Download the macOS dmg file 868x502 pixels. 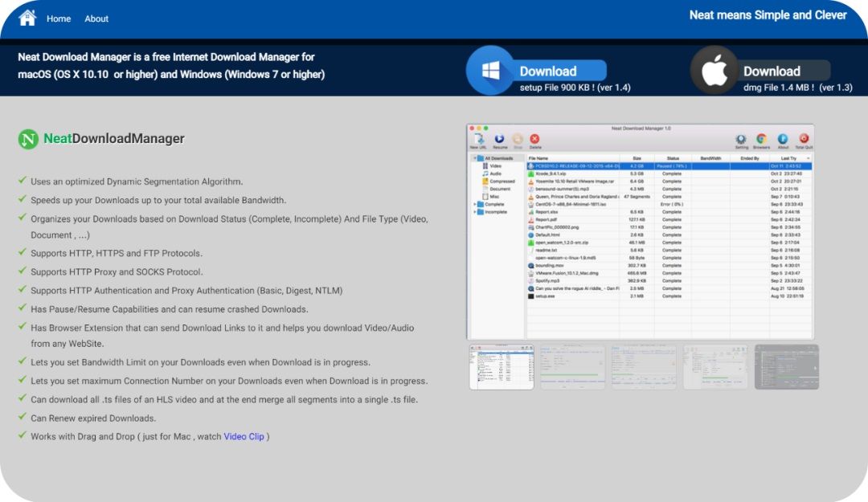[784, 71]
